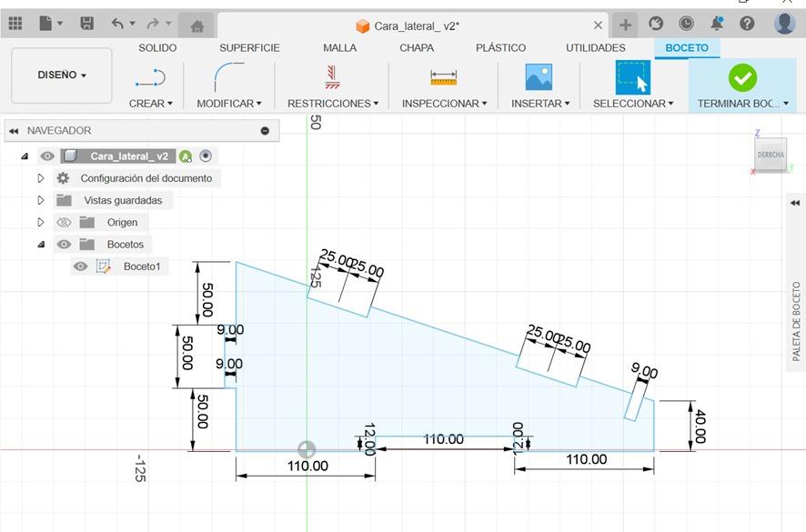Click the Cara_lateral_v2 component cube icon
The image size is (806, 532).
(x=70, y=156)
